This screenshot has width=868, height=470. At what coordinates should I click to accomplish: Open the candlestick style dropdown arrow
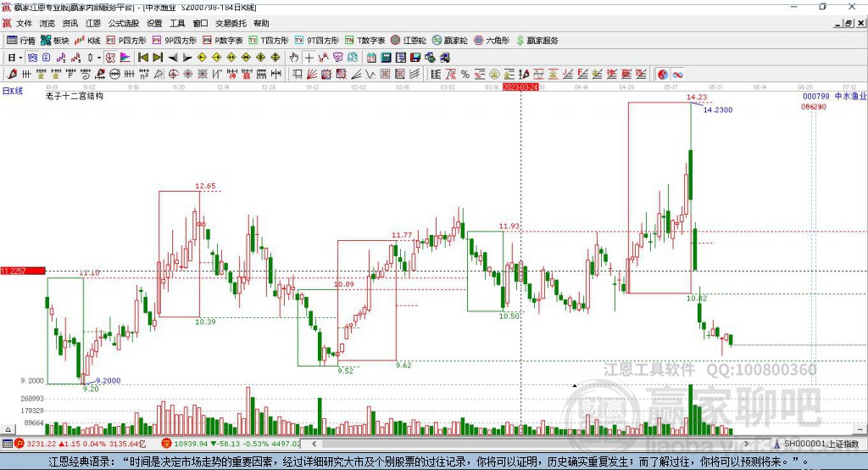99,58
